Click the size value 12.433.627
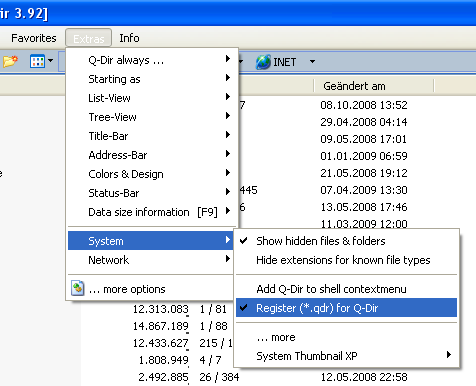Screen dimensions: 476x386 pyautogui.click(x=161, y=343)
